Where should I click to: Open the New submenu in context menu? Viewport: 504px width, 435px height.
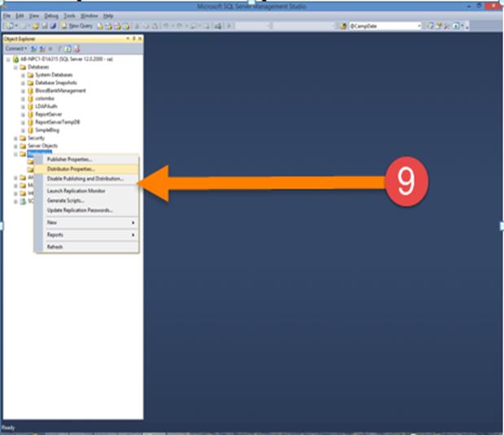point(86,222)
